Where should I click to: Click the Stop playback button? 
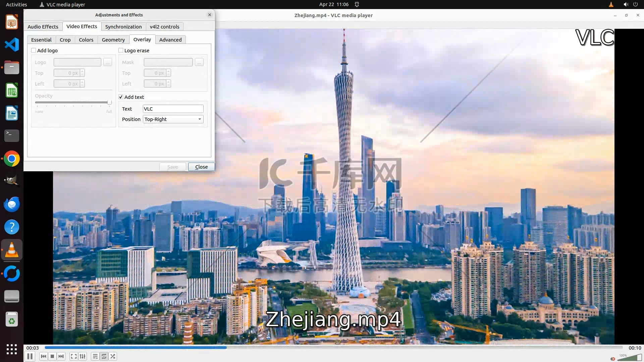click(52, 356)
